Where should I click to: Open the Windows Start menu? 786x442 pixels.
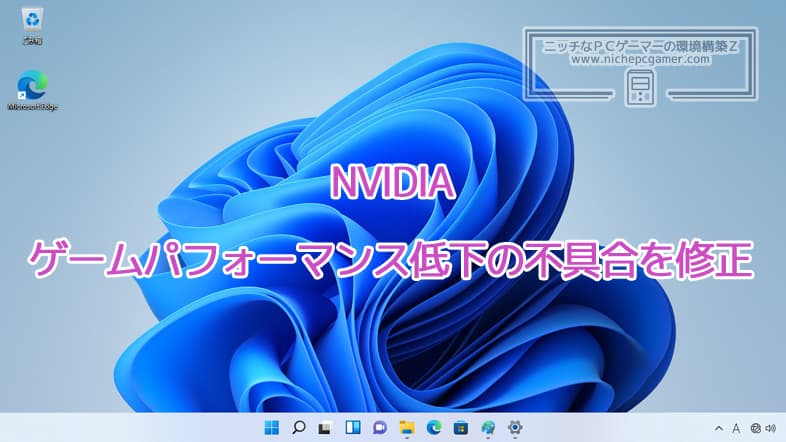point(271,427)
